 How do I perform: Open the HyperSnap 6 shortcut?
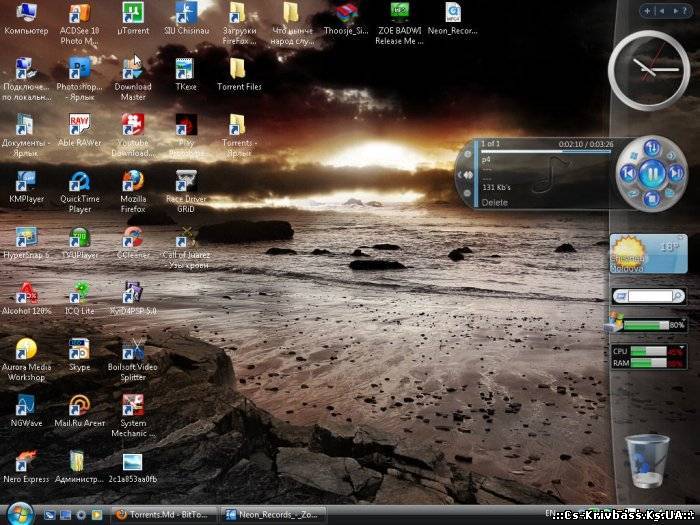[26, 243]
